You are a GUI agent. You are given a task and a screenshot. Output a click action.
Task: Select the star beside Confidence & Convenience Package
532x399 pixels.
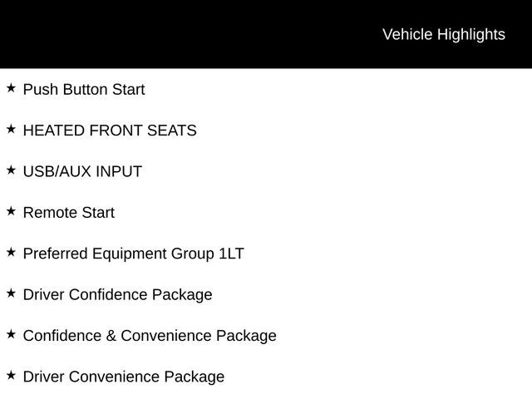point(11,334)
